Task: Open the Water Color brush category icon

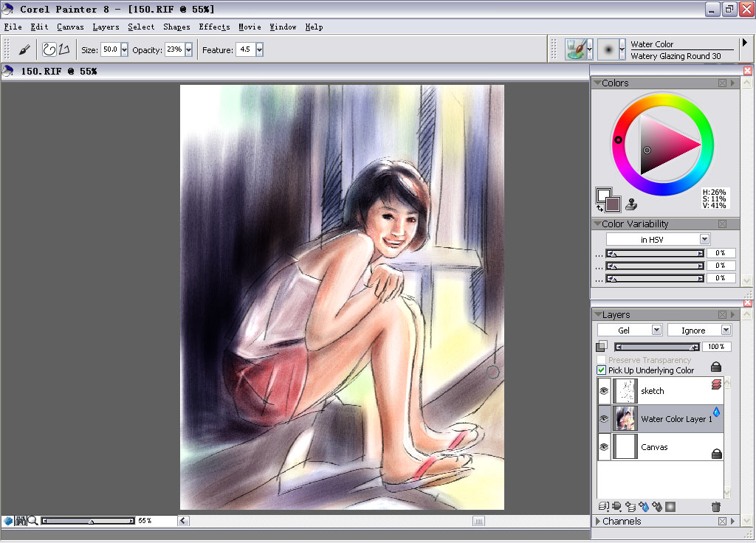Action: (x=576, y=49)
